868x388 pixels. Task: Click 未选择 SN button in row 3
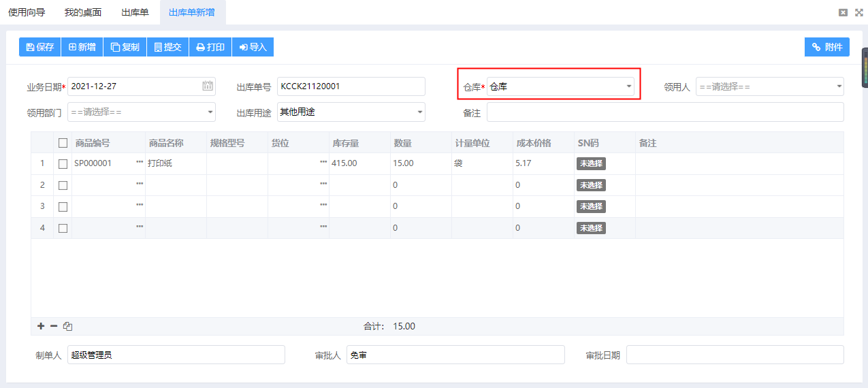point(591,206)
